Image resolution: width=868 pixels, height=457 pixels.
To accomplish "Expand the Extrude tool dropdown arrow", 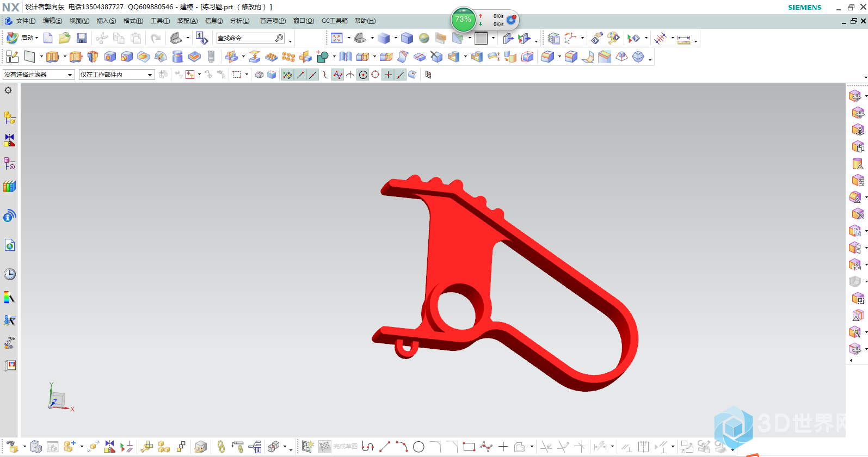I will click(x=65, y=57).
